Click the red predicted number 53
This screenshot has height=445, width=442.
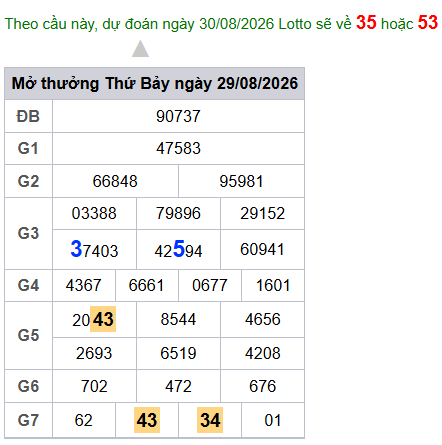point(428,23)
